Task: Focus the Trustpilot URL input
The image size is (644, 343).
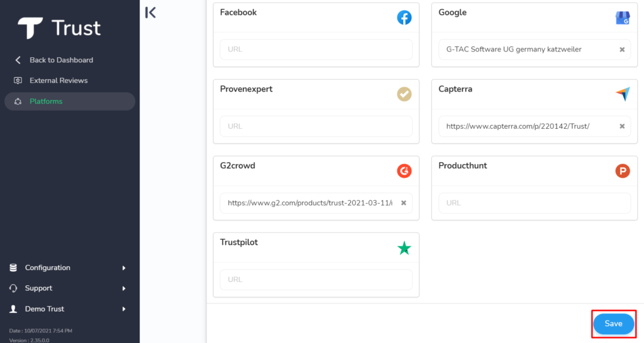Action: [316, 280]
